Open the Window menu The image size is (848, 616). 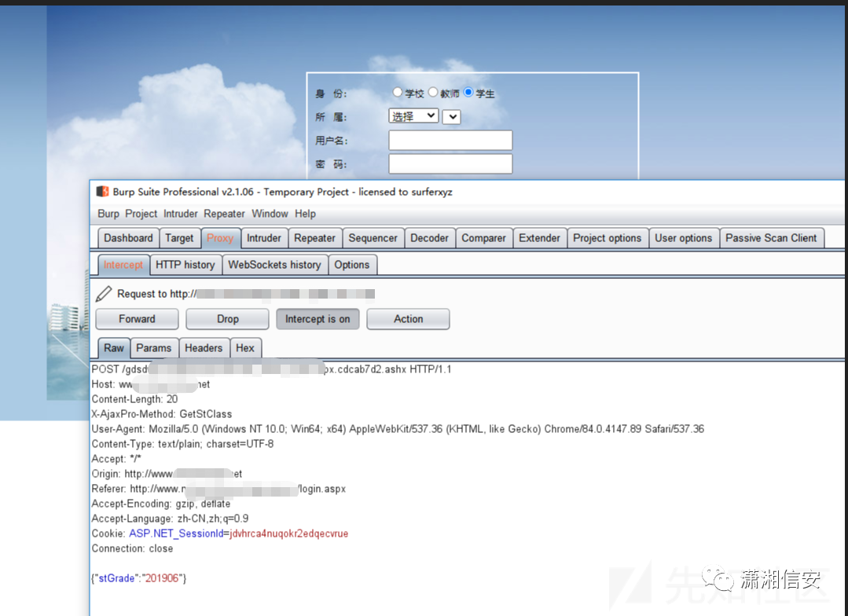(270, 214)
